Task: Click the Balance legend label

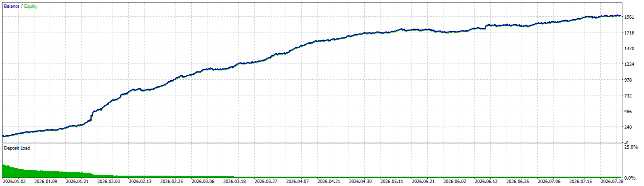Action: click(x=12, y=6)
